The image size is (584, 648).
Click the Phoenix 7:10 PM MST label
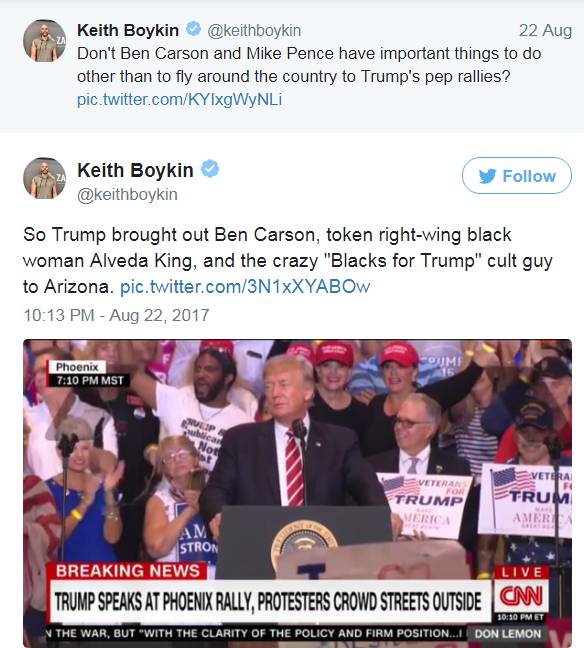pyautogui.click(x=89, y=374)
